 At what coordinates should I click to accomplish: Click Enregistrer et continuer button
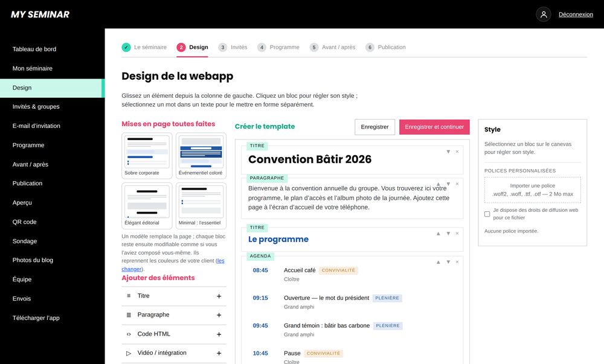pos(434,127)
